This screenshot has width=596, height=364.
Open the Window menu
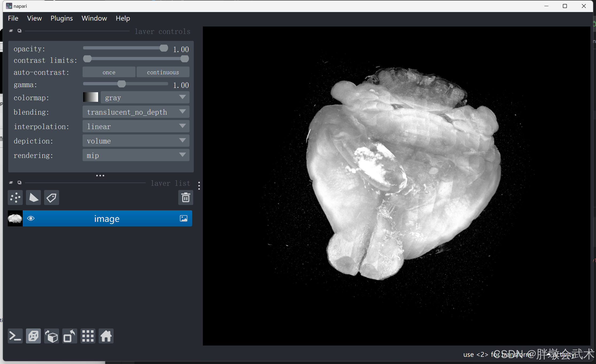[94, 18]
